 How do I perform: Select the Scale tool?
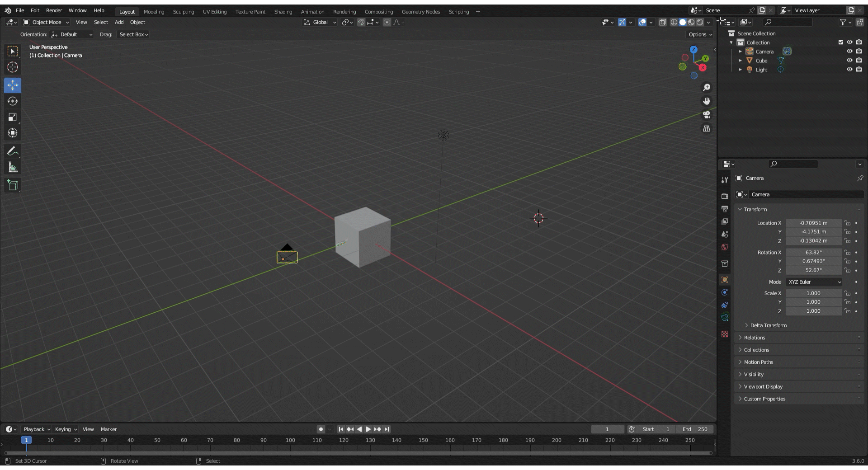click(13, 117)
